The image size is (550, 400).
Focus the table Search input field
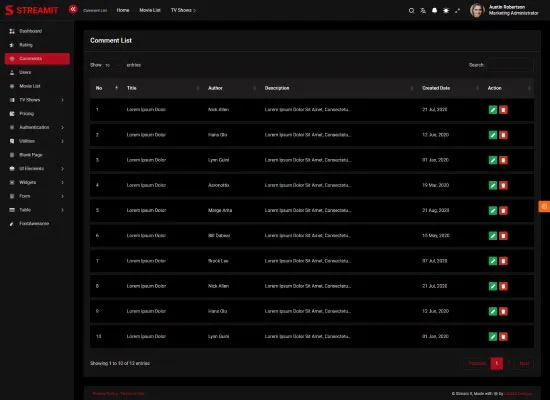[x=510, y=65]
